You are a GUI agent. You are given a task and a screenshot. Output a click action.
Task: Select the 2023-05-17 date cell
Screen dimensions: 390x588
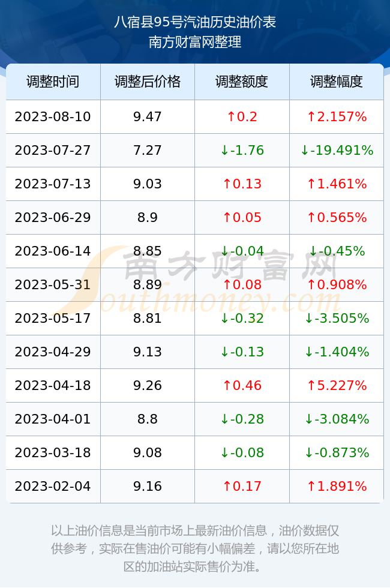tap(53, 319)
